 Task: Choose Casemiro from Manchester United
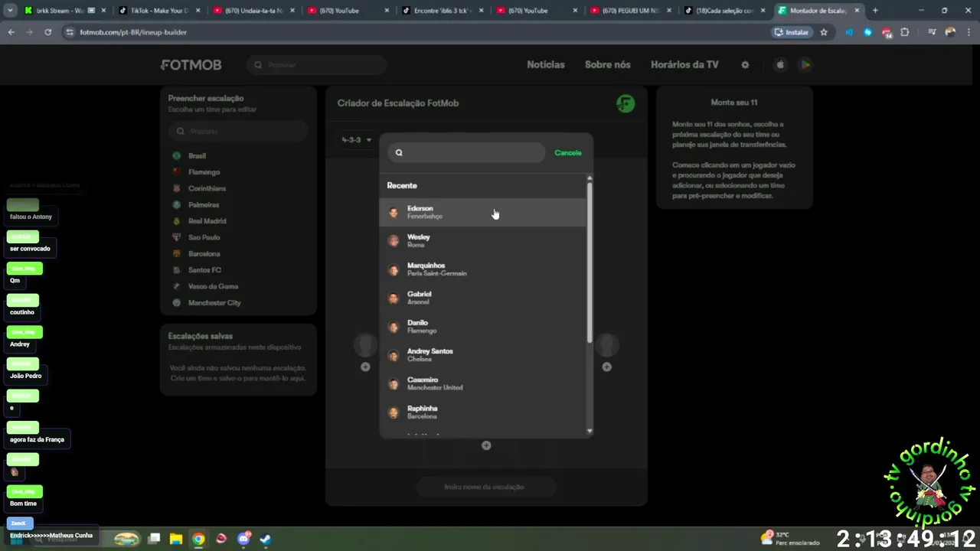(x=482, y=383)
